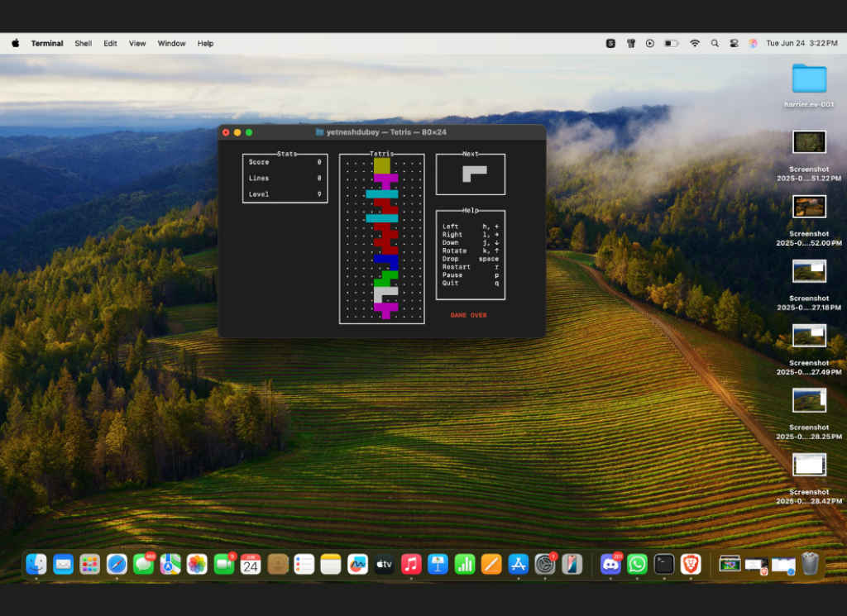This screenshot has height=616, width=847.
Task: Open Finder from the Dock
Action: click(x=36, y=565)
